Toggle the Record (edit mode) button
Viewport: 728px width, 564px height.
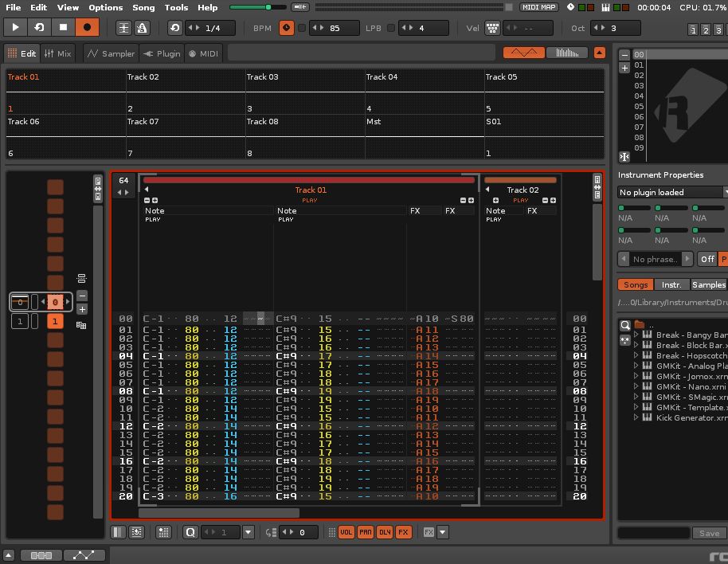[87, 27]
